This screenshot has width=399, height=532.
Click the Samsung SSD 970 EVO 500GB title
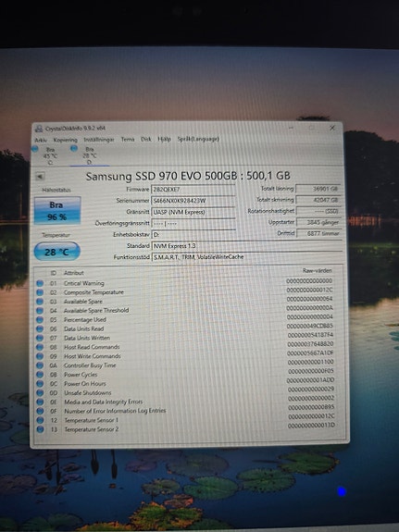pyautogui.click(x=188, y=176)
